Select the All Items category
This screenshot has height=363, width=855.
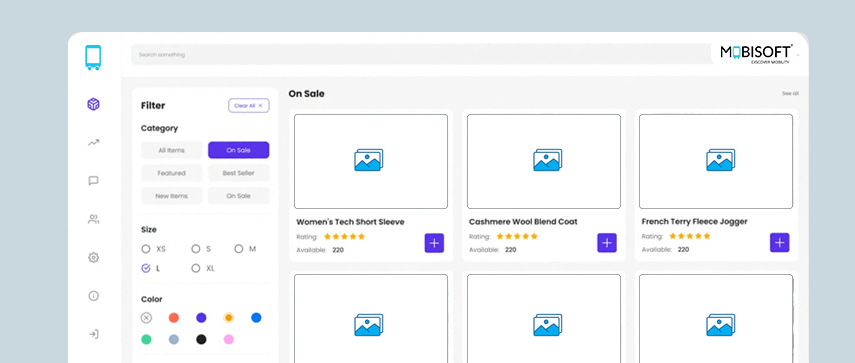coord(172,150)
